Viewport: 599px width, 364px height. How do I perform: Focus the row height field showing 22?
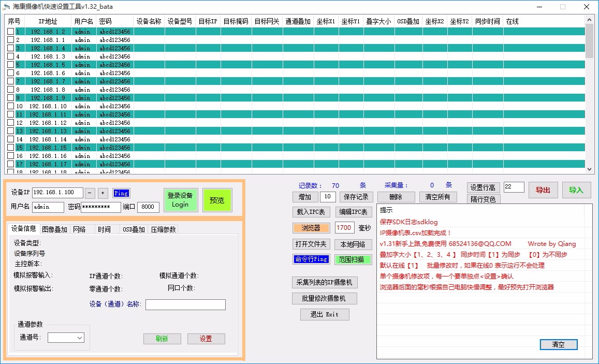click(514, 187)
